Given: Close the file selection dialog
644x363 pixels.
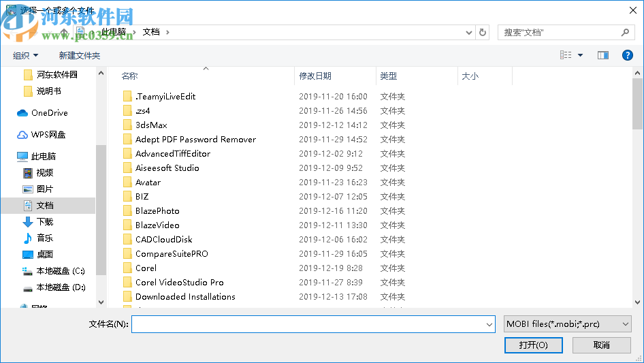Looking at the screenshot, I should point(633,10).
